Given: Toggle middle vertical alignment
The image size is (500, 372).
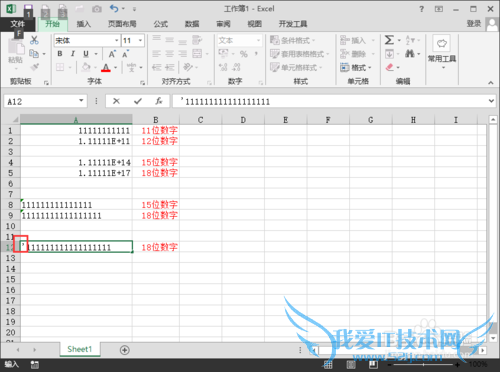Looking at the screenshot, I should [x=170, y=40].
